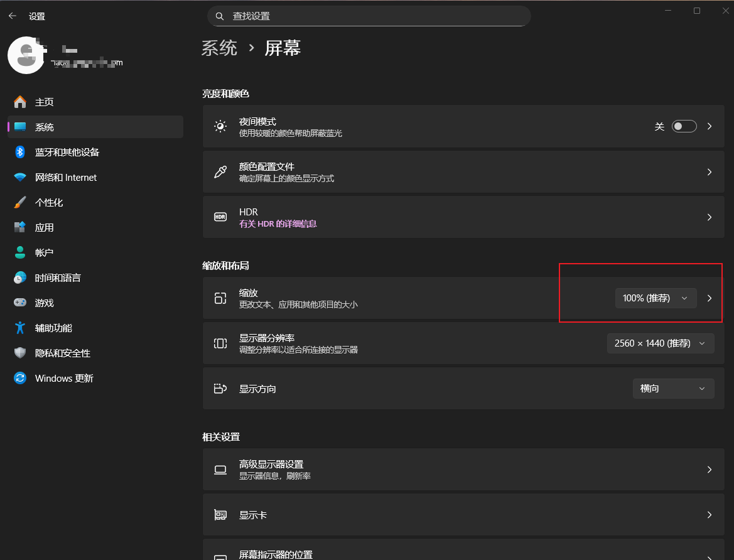Select 系统 in the sidebar
Image resolution: width=734 pixels, height=560 pixels.
[x=95, y=127]
